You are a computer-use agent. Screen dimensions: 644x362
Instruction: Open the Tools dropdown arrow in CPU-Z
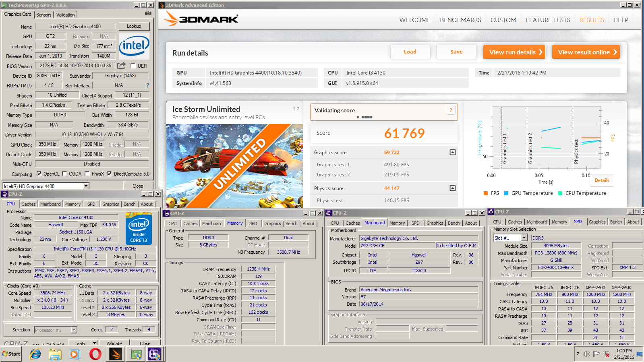(x=94, y=343)
